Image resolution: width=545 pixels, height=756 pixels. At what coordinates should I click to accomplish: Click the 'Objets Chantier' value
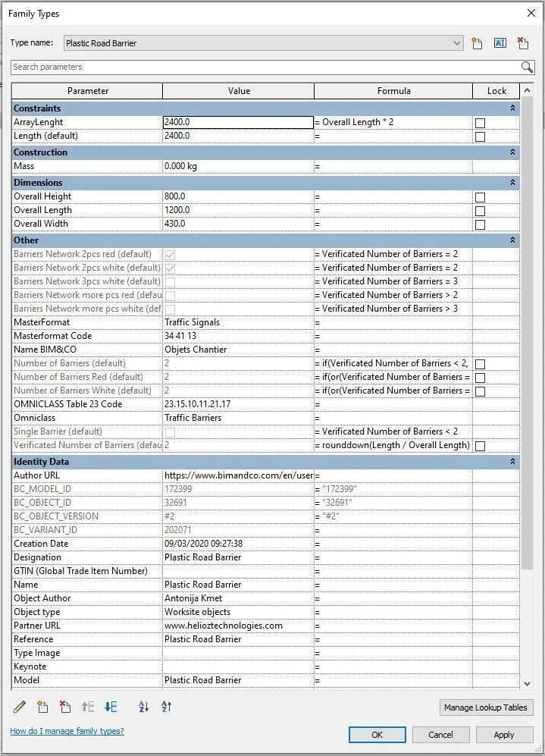[x=195, y=349]
